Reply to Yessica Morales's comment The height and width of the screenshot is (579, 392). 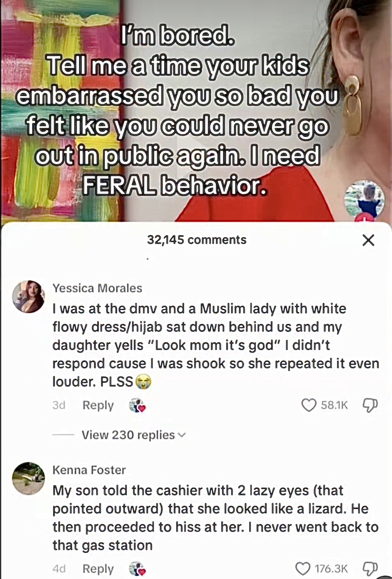98,405
